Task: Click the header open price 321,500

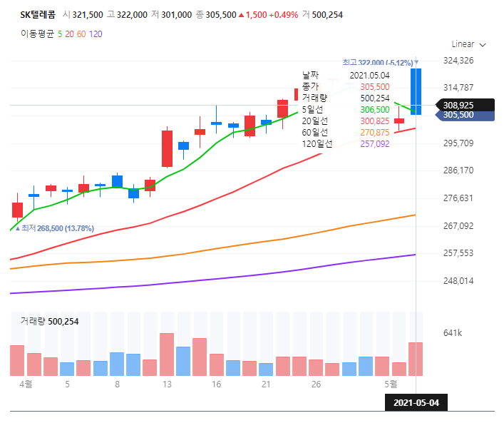Action: (x=88, y=15)
